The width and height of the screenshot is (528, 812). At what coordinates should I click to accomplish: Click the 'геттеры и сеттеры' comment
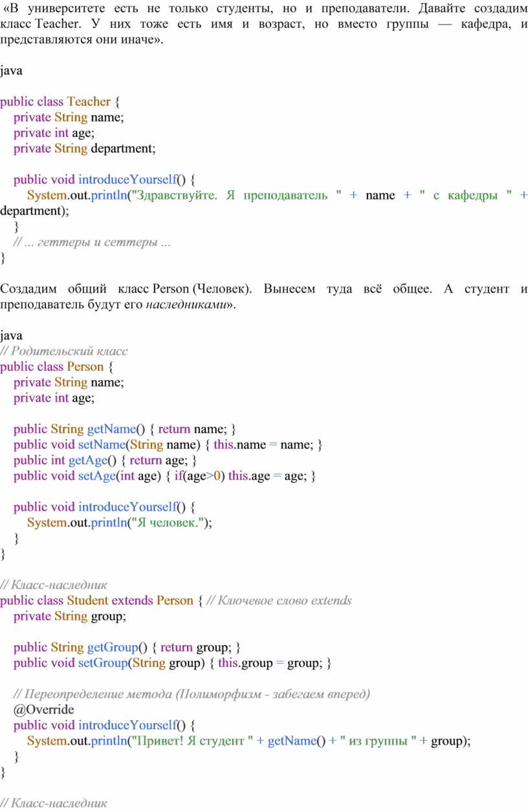click(93, 242)
